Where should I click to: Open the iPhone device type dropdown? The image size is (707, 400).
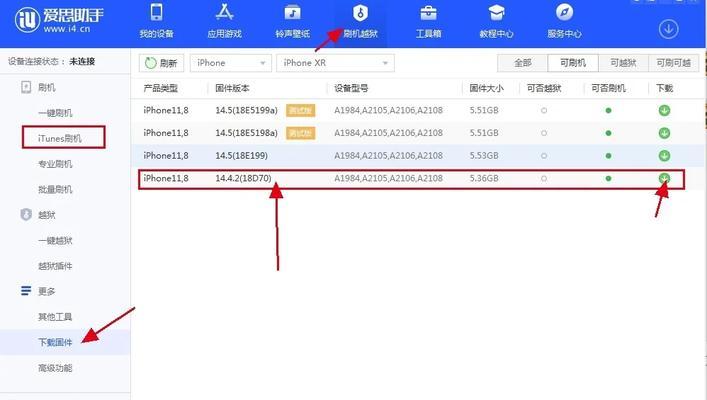pyautogui.click(x=231, y=63)
